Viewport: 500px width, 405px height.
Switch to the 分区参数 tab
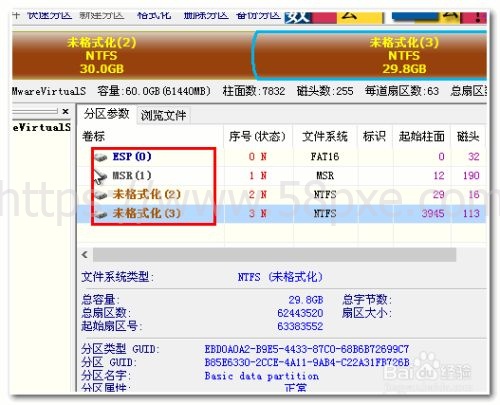tap(106, 114)
